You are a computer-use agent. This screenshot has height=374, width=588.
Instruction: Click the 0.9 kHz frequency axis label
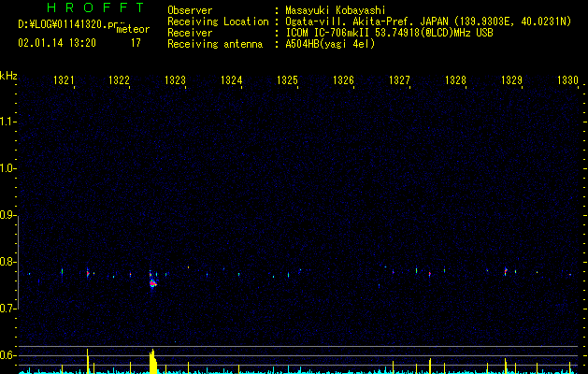pos(7,215)
